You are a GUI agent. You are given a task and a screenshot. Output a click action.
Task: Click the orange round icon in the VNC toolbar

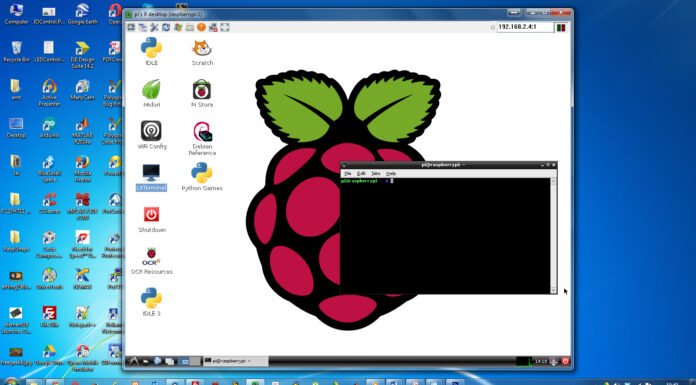pyautogui.click(x=201, y=28)
